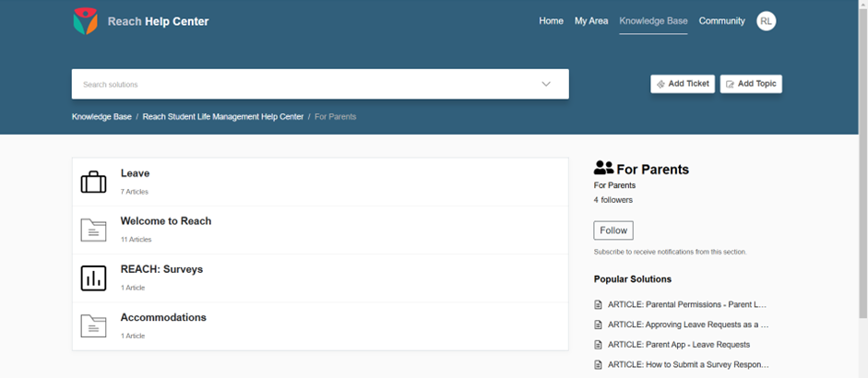
Task: Click the Add Ticket button
Action: click(683, 84)
